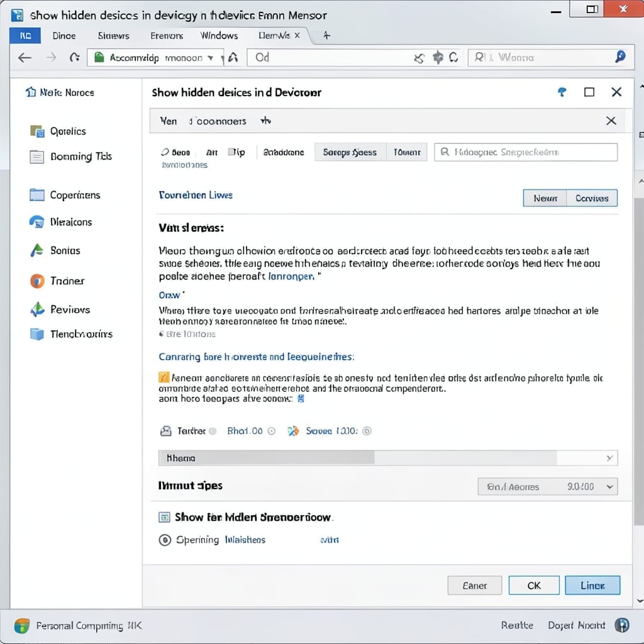Click the Eaner button
Screen dimensions: 644x644
click(475, 586)
